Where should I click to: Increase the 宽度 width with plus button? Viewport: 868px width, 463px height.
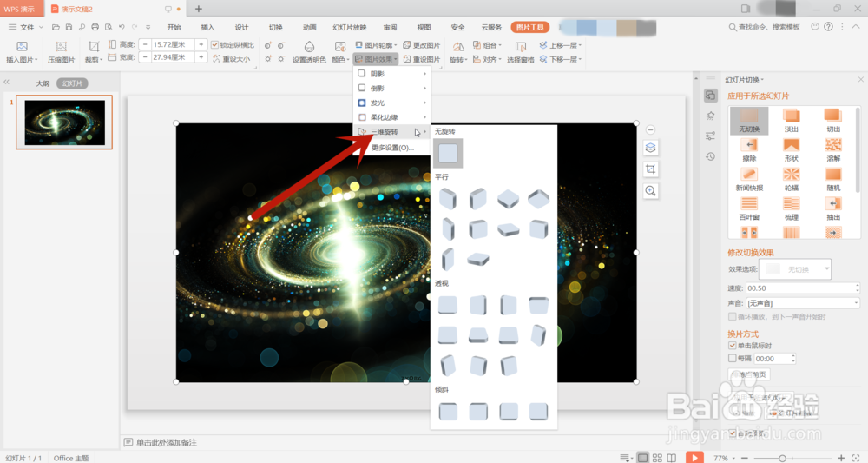point(201,57)
